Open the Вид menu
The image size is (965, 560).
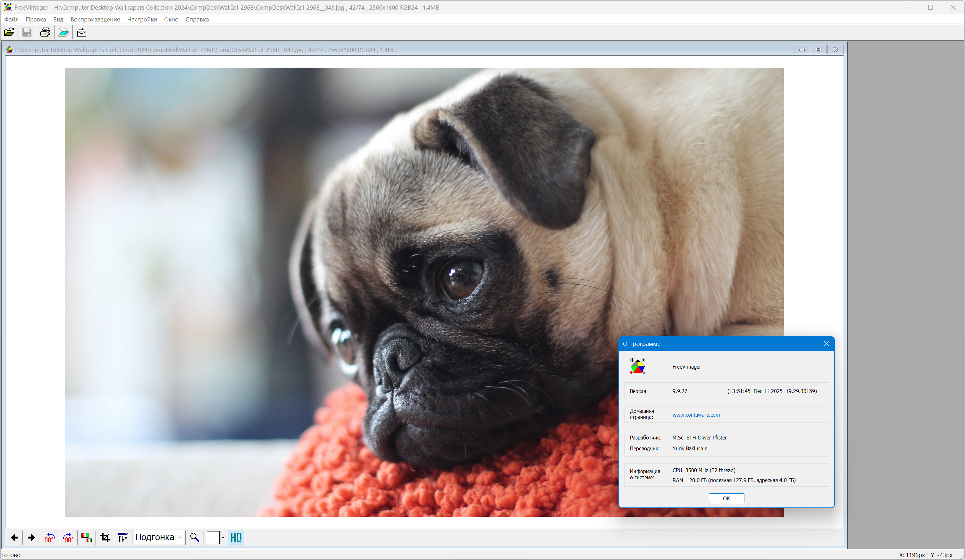58,20
